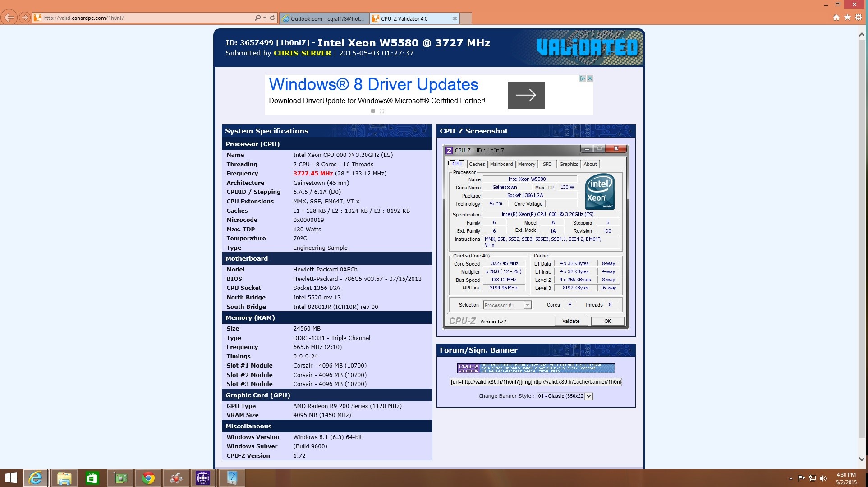The width and height of the screenshot is (868, 487).
Task: Open the browser Tools gear icon
Action: (859, 18)
